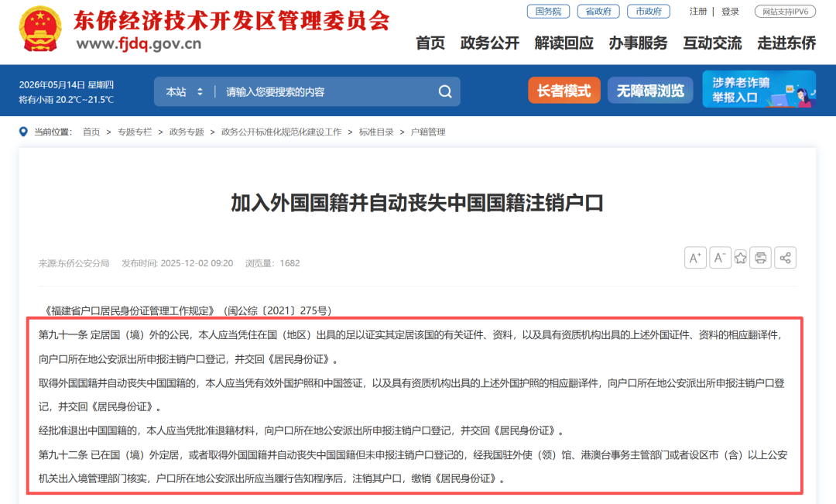This screenshot has width=836, height=504.
Task: Click the source text 来源:东侨公安分局
Action: point(74,263)
